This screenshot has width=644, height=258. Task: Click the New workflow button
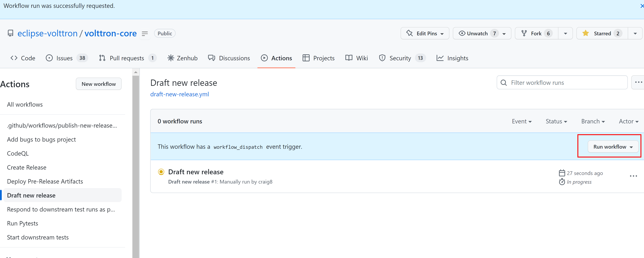pyautogui.click(x=99, y=84)
